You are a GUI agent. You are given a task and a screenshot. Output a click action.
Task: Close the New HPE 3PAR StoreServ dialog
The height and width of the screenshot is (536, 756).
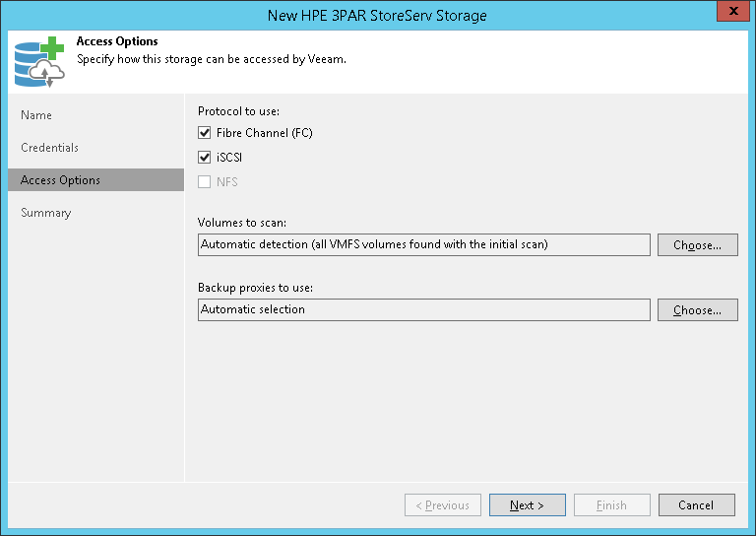(729, 14)
